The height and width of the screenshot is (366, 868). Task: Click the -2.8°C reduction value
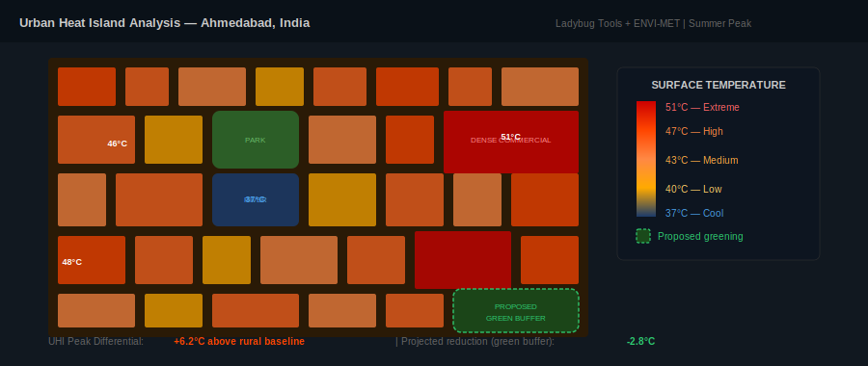tap(641, 342)
